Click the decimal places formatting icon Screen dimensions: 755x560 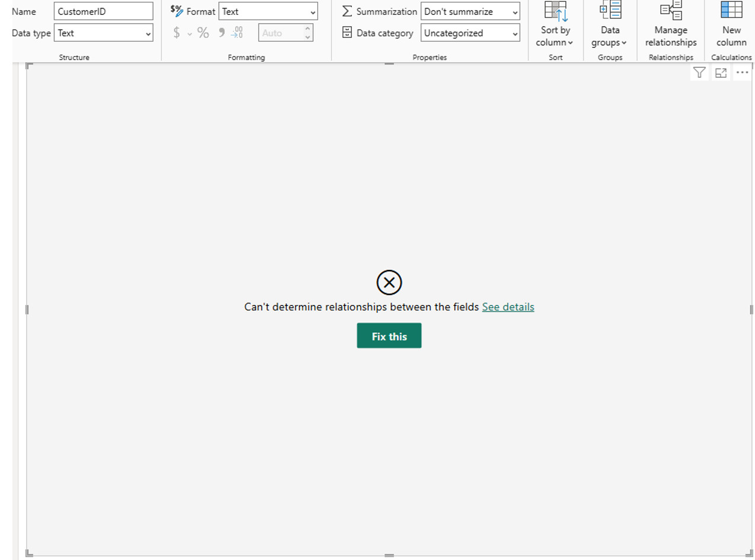(236, 33)
